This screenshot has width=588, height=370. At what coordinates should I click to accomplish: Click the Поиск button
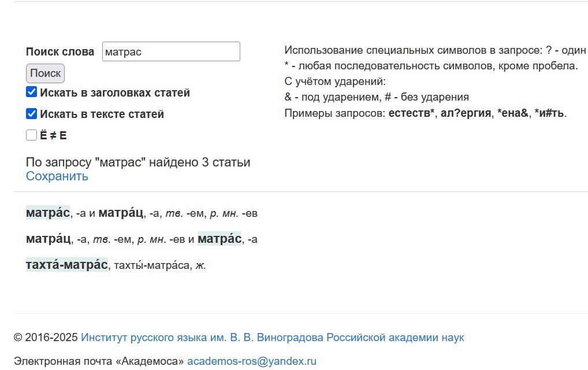[x=46, y=73]
